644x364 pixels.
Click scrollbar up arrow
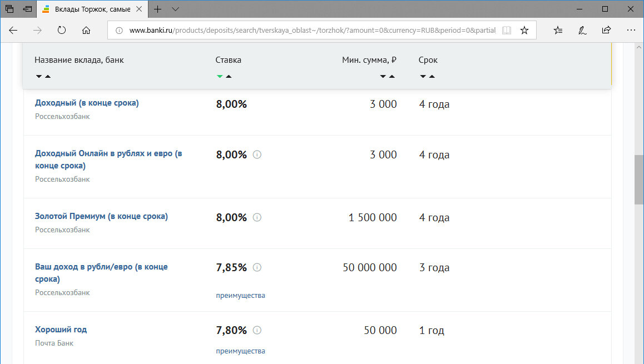coord(638,47)
